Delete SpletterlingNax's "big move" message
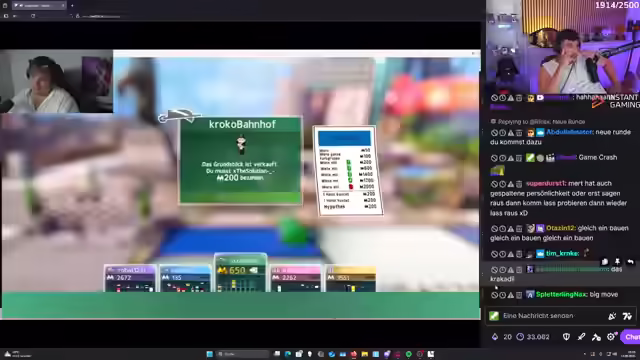 tap(519, 295)
